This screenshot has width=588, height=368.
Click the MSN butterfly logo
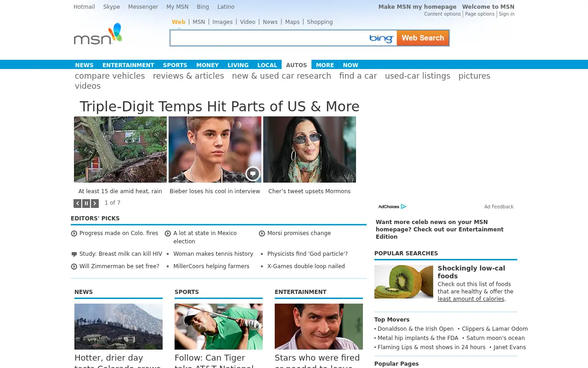[x=98, y=34]
